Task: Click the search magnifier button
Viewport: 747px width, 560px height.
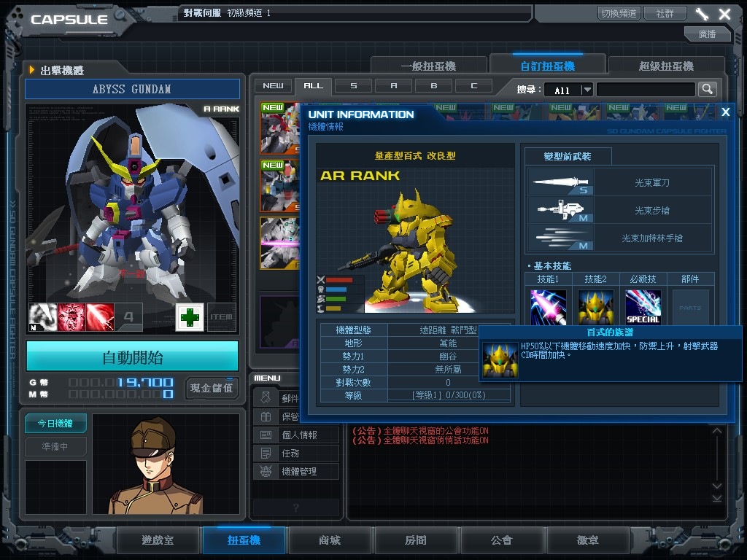Action: [x=708, y=89]
